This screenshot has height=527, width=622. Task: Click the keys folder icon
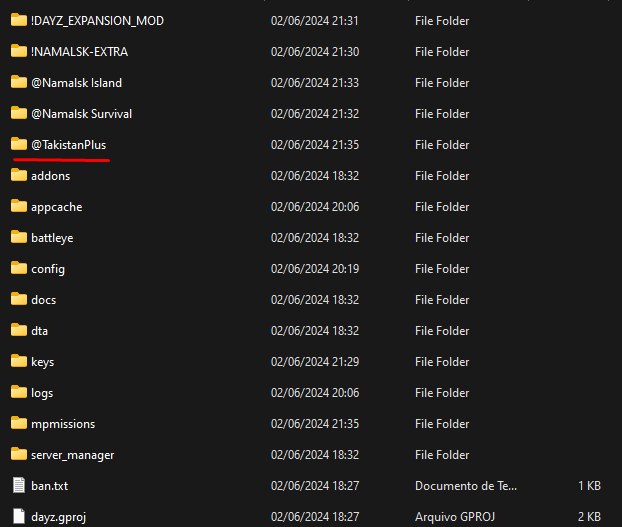click(19, 361)
